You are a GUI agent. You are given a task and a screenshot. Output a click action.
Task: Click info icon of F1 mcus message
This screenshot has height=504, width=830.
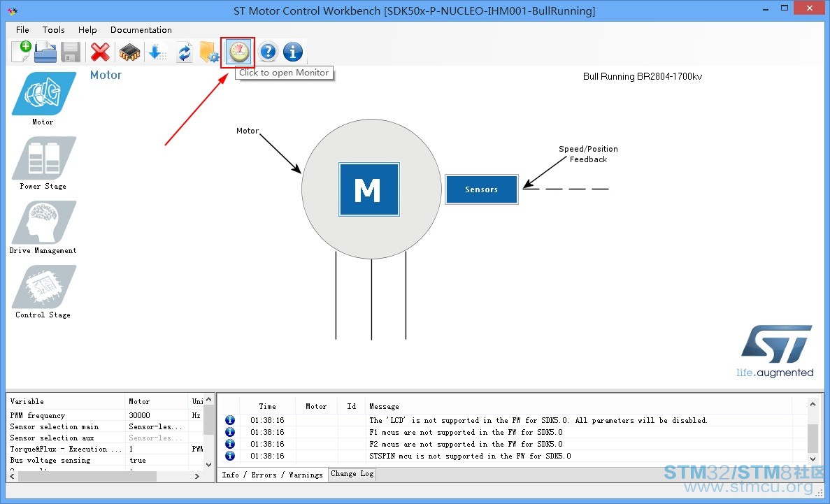click(x=230, y=432)
